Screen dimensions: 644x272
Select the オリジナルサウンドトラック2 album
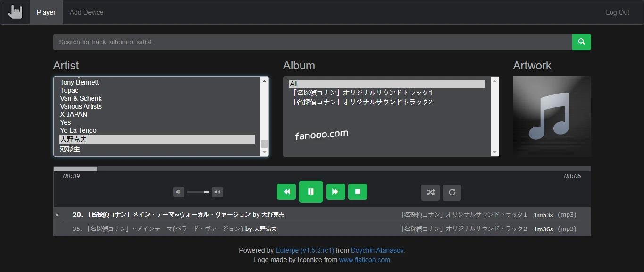click(362, 102)
